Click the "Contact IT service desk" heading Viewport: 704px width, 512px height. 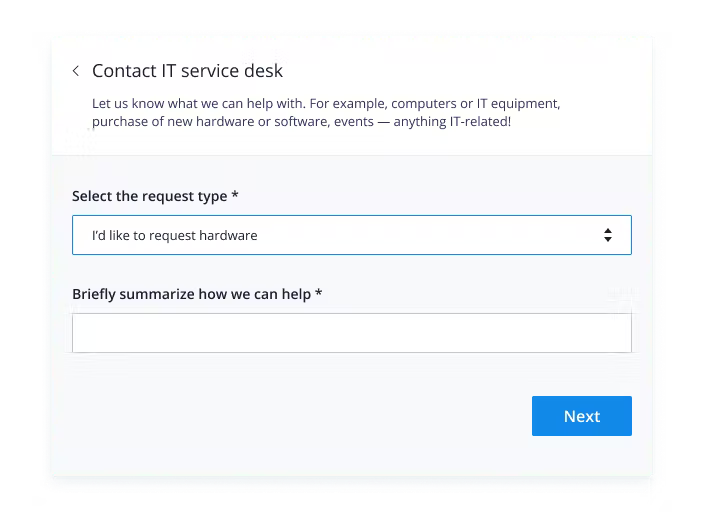click(187, 71)
